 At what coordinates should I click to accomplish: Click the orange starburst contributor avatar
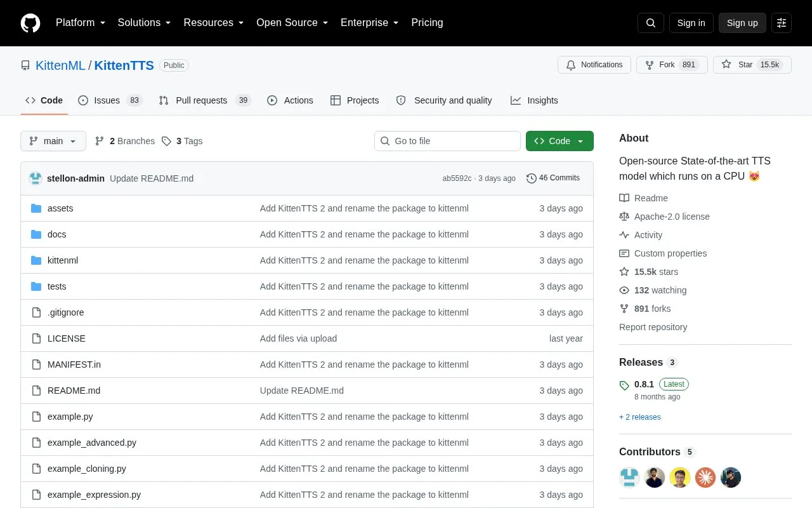tap(705, 478)
